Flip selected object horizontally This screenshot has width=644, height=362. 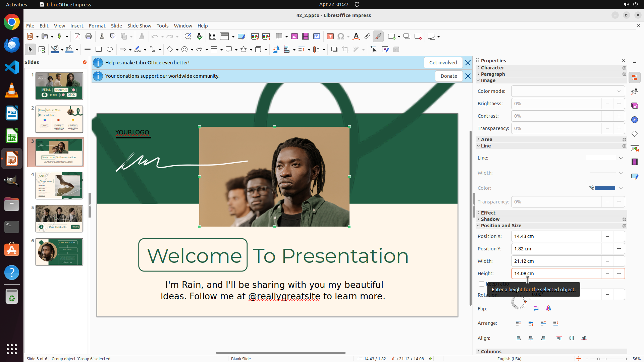(x=548, y=308)
